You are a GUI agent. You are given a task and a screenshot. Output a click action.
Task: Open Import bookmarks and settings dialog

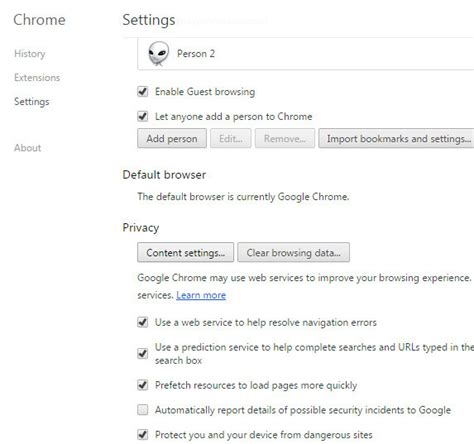point(396,138)
